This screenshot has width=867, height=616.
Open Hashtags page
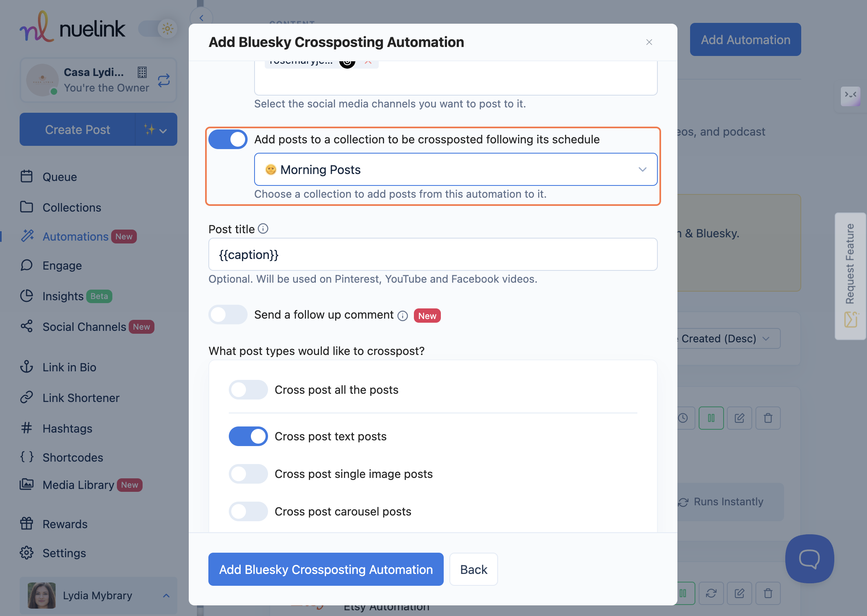coord(67,429)
